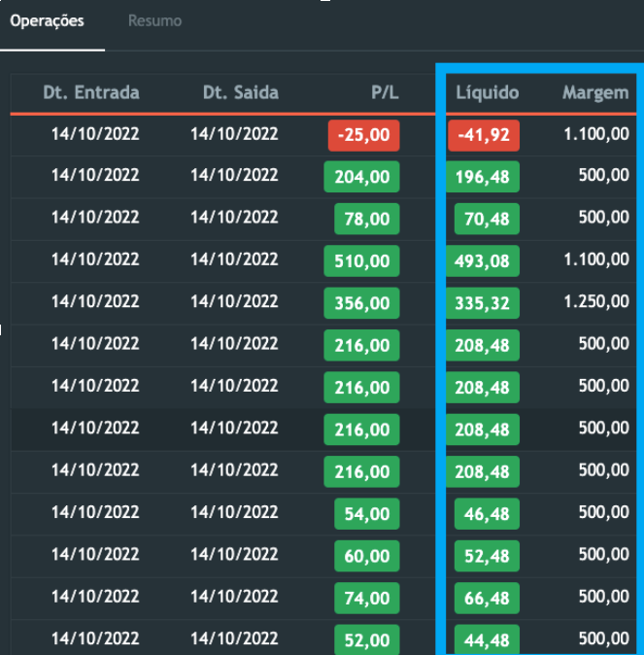Viewport: 644px width, 655px height.
Task: Click the Margem column header
Action: point(595,92)
